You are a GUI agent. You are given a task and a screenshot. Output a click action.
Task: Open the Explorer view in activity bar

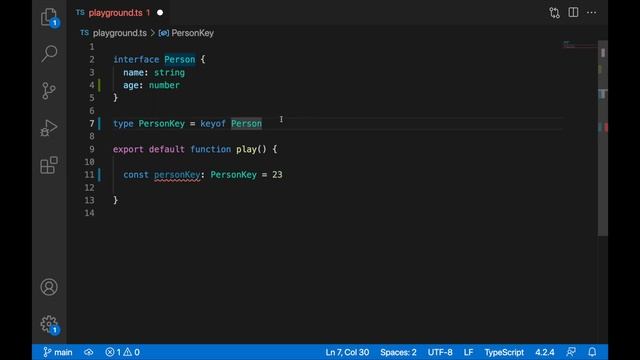pyautogui.click(x=49, y=17)
